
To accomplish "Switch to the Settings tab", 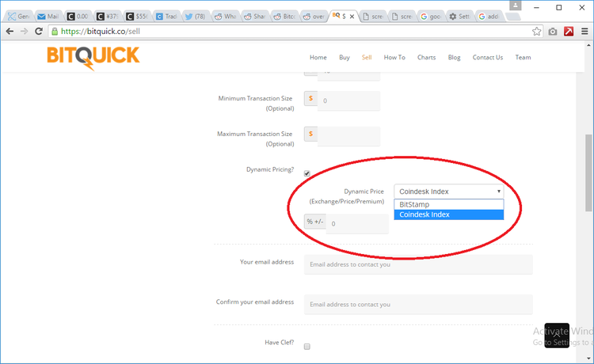I will pos(459,17).
